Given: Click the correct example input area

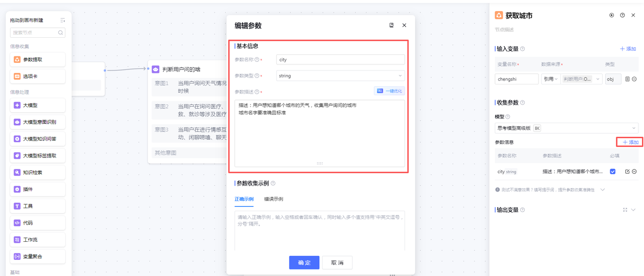Looking at the screenshot, I should tap(319, 230).
